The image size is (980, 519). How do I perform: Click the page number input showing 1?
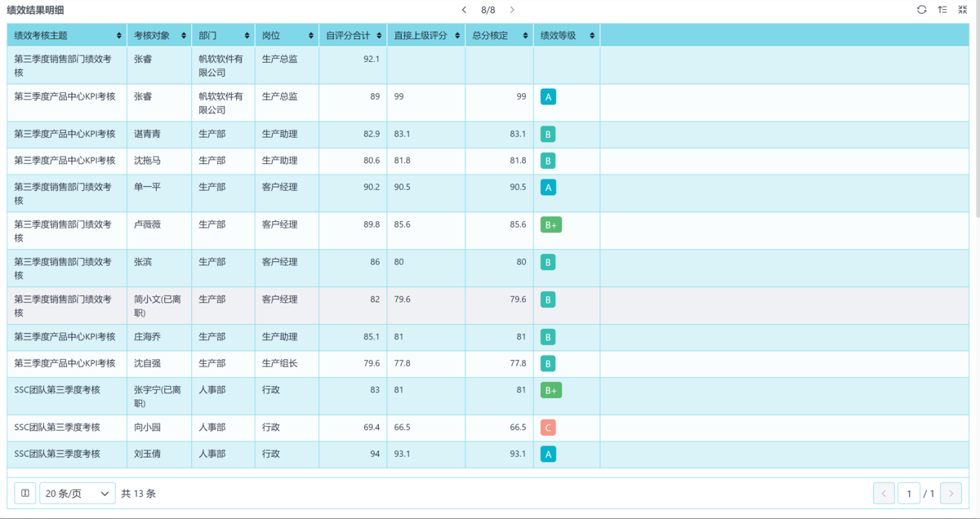(909, 493)
